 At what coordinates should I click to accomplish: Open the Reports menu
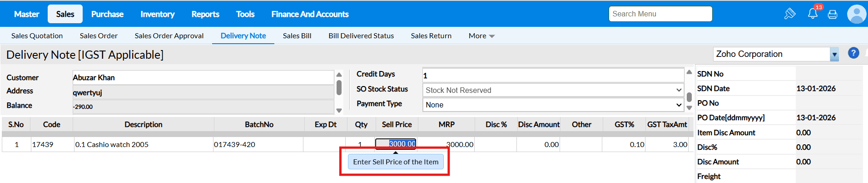(x=205, y=14)
